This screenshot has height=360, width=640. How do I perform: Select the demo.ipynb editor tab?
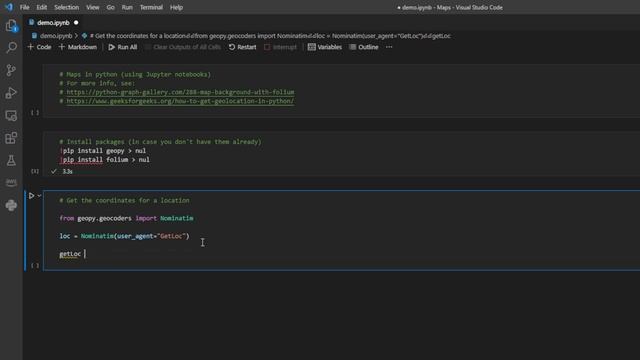(x=53, y=23)
